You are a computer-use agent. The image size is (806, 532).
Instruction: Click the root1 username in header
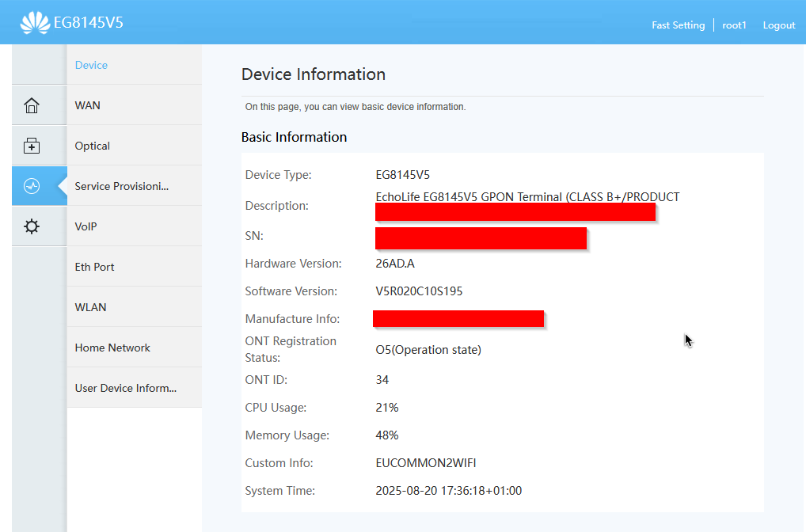pos(734,25)
